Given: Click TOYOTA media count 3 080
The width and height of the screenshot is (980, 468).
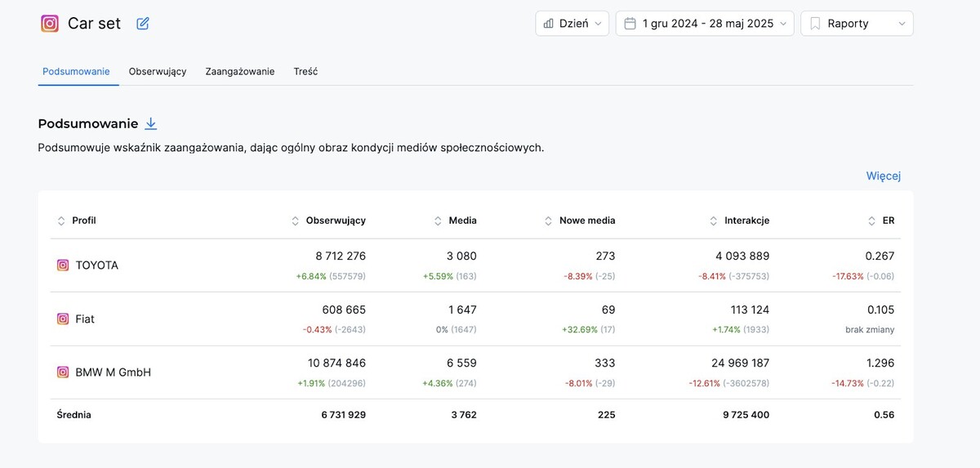Looking at the screenshot, I should point(460,256).
